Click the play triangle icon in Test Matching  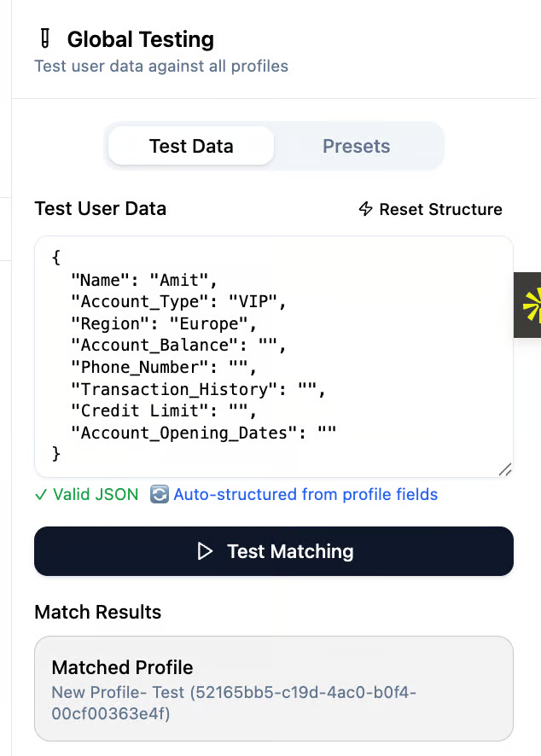coord(205,551)
